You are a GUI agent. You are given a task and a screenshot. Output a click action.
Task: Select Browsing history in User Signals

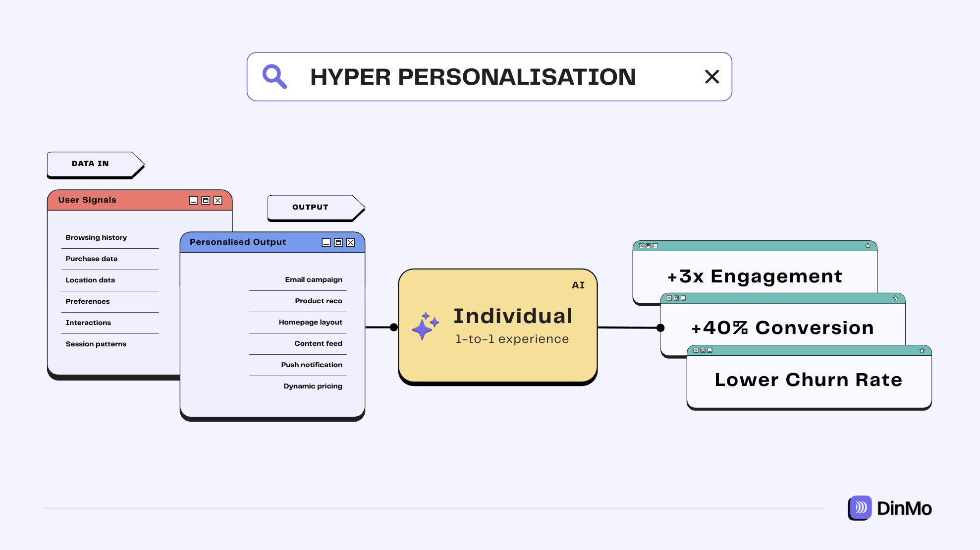tap(96, 237)
